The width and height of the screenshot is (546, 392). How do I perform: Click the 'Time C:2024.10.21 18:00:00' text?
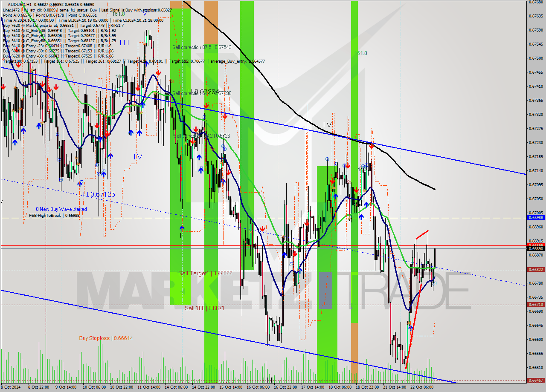(139, 20)
